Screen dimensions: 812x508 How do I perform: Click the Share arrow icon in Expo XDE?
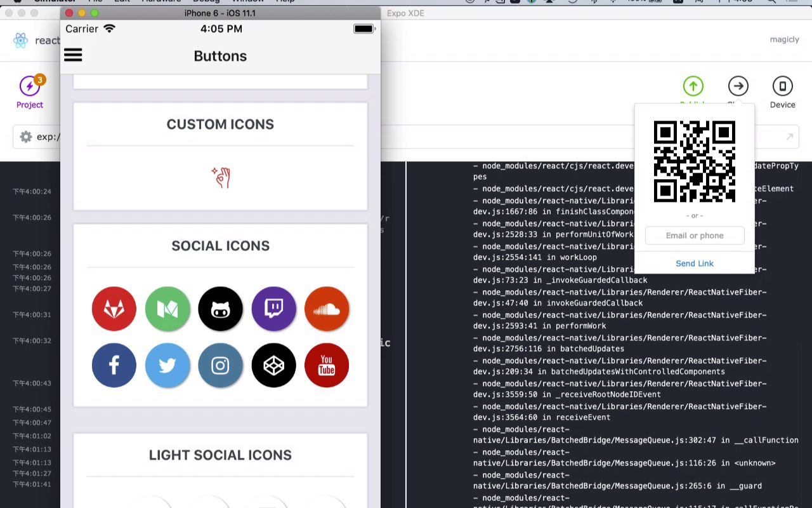(x=738, y=86)
